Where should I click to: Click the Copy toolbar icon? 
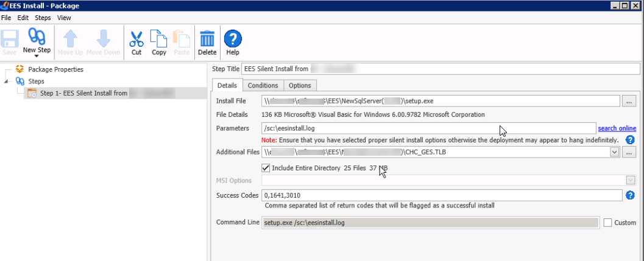point(159,39)
